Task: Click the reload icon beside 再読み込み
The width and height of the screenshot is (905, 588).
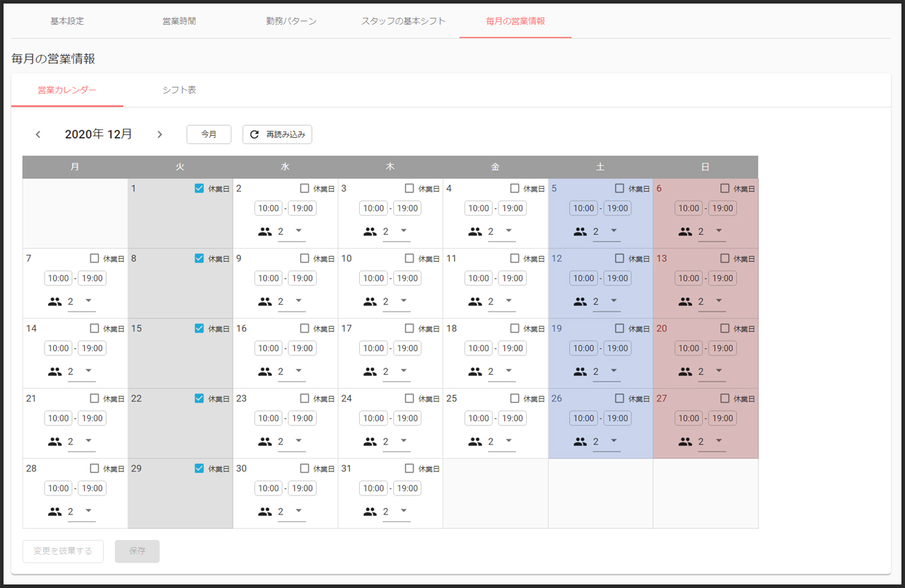Action: click(x=255, y=134)
